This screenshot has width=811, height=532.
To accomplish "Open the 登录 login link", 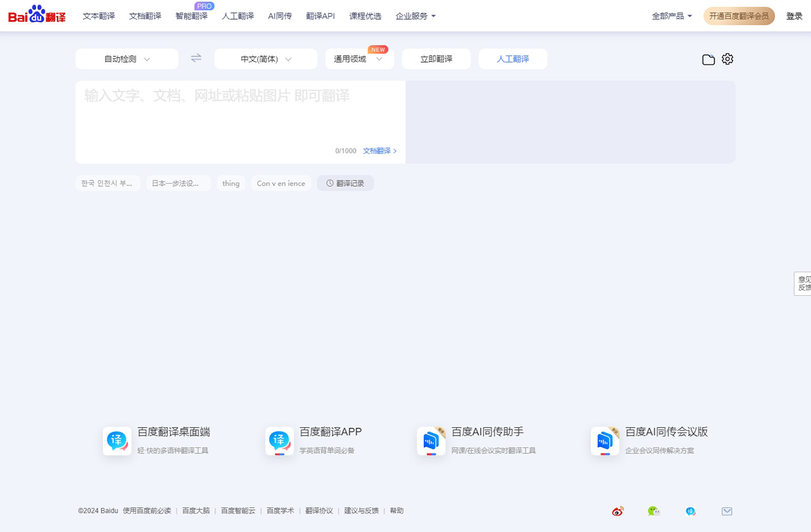I will 794,16.
